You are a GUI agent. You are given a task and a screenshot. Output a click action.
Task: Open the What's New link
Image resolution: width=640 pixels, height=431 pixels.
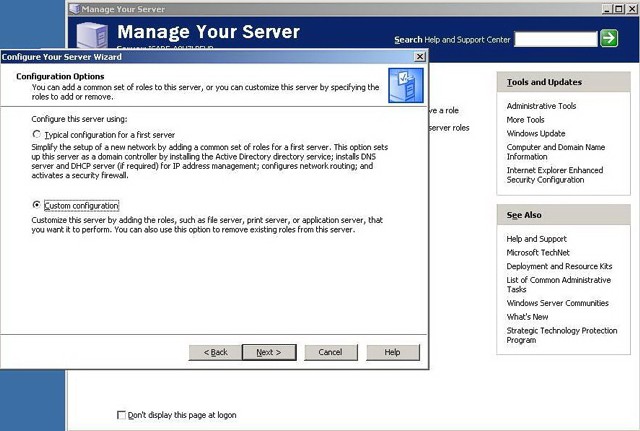coord(527,317)
